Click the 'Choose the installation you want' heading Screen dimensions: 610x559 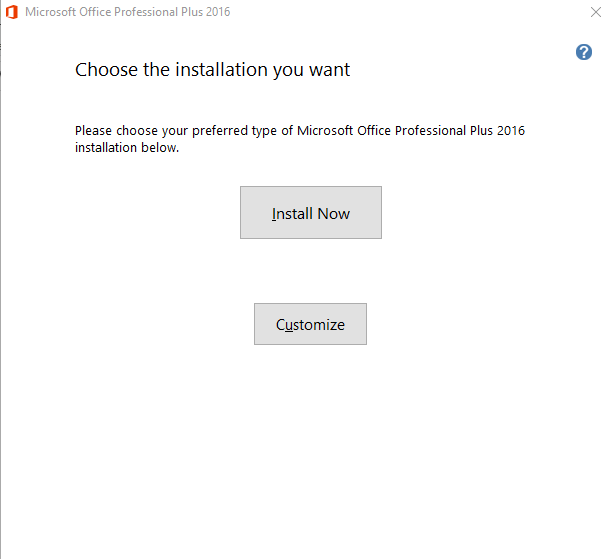click(212, 70)
